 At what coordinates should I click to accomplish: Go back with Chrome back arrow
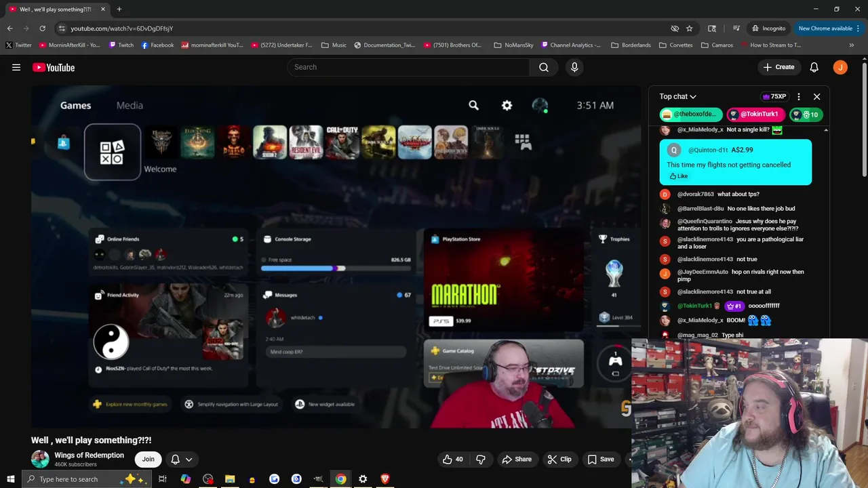click(x=9, y=28)
